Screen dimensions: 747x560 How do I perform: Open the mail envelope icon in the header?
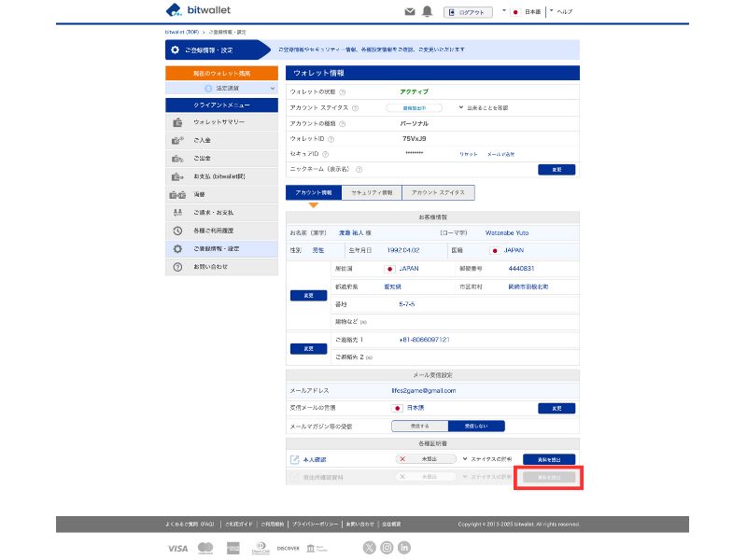[x=409, y=12]
